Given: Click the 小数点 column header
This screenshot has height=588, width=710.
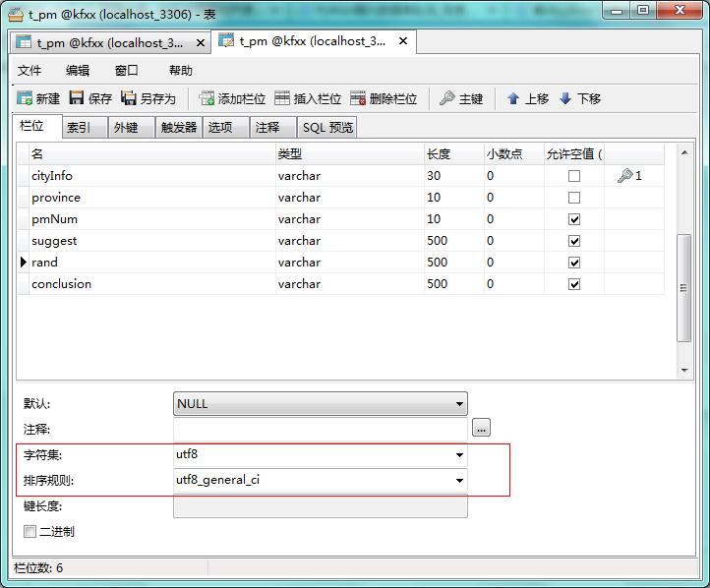Looking at the screenshot, I should pos(514,154).
